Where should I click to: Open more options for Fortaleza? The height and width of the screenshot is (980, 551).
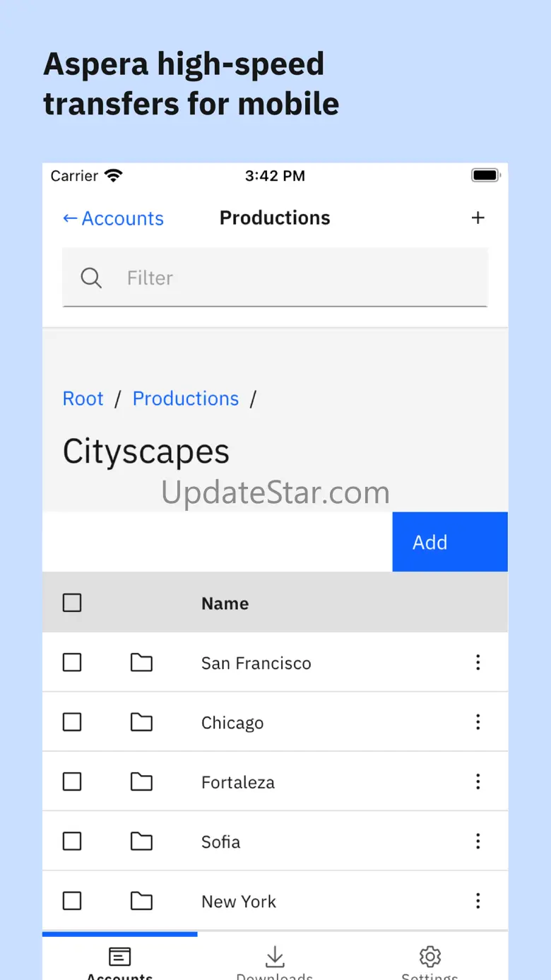click(478, 781)
